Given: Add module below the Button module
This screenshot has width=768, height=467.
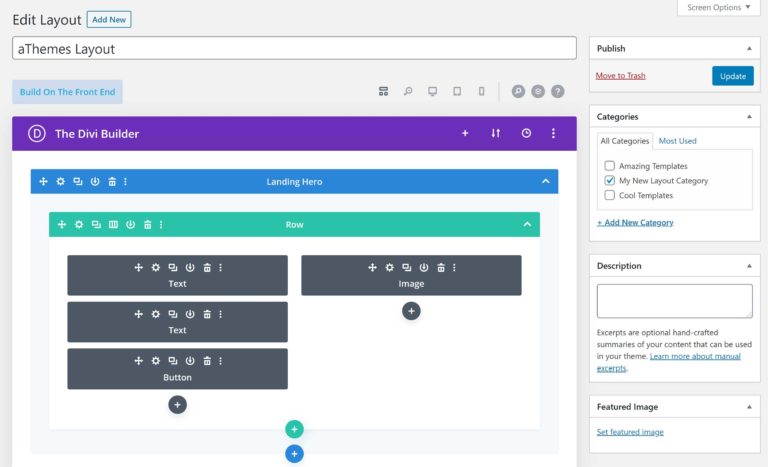Looking at the screenshot, I should [177, 405].
